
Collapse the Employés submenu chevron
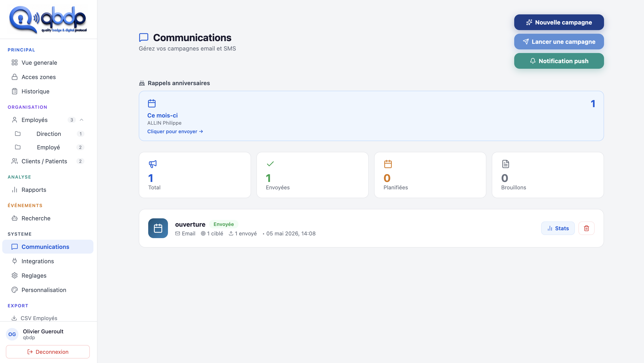[82, 120]
